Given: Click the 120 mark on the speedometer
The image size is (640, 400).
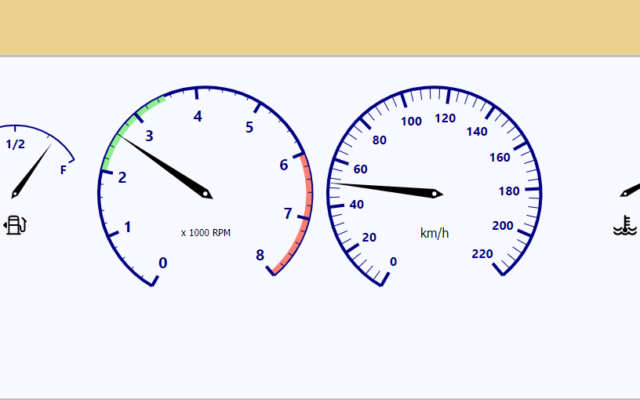Looking at the screenshot, I should pos(445,118).
